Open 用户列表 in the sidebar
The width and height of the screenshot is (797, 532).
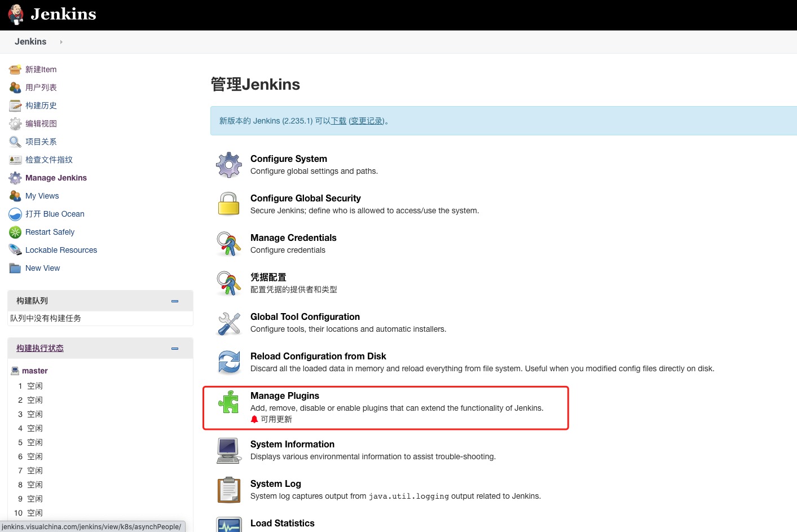(41, 87)
